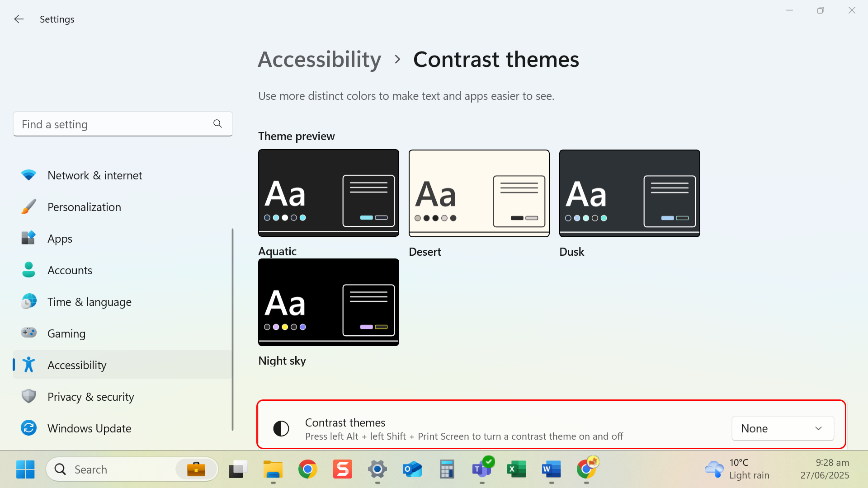Restore down the Settings window
Image resolution: width=868 pixels, height=488 pixels.
click(821, 10)
